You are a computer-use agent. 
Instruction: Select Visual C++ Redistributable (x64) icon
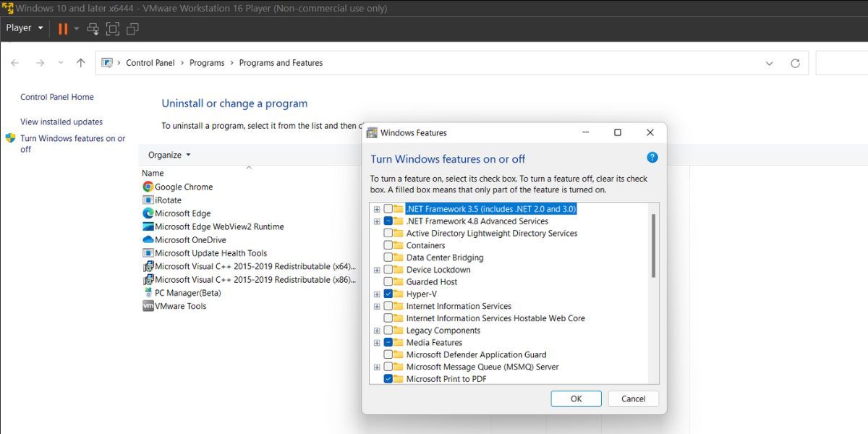148,266
